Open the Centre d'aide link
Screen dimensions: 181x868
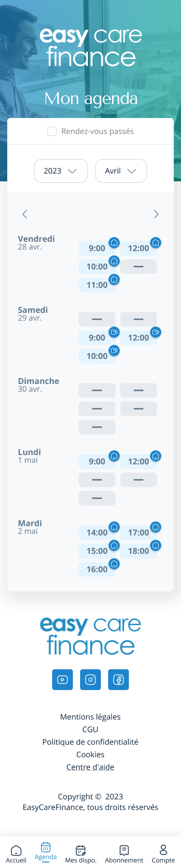90,767
